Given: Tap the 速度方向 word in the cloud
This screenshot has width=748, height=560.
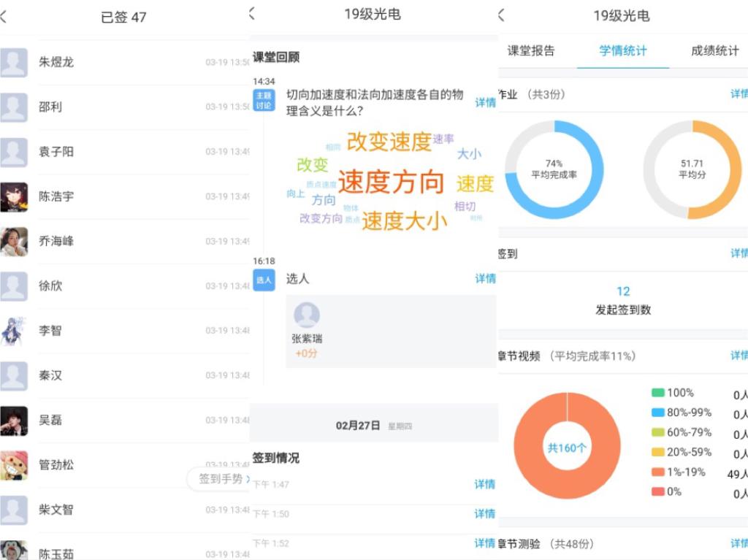Looking at the screenshot, I should [391, 182].
